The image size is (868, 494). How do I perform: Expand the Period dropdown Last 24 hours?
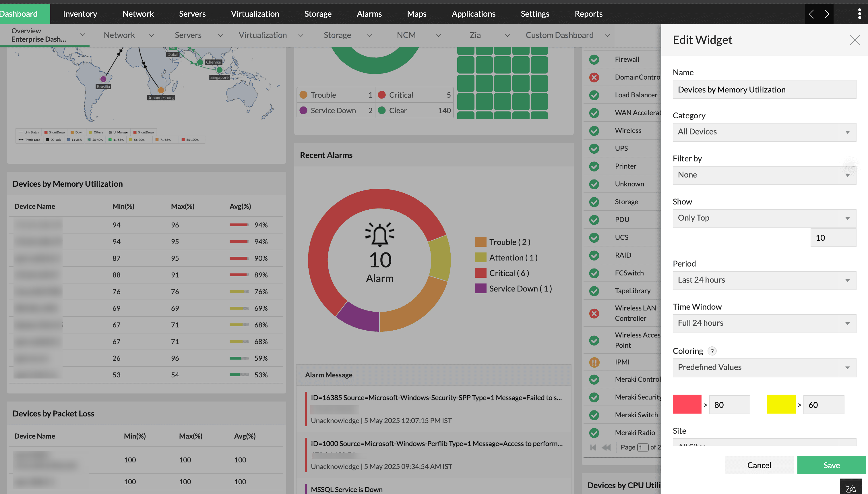[x=764, y=280]
